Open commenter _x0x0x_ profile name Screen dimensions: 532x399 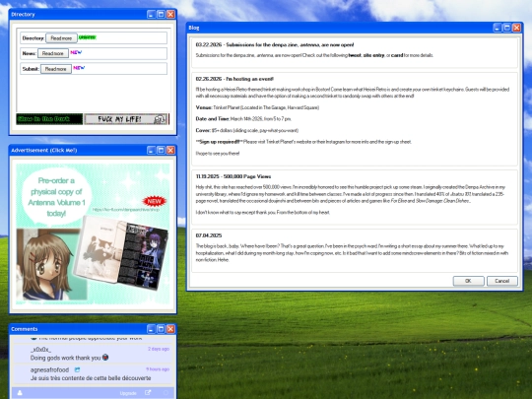pyautogui.click(x=40, y=350)
